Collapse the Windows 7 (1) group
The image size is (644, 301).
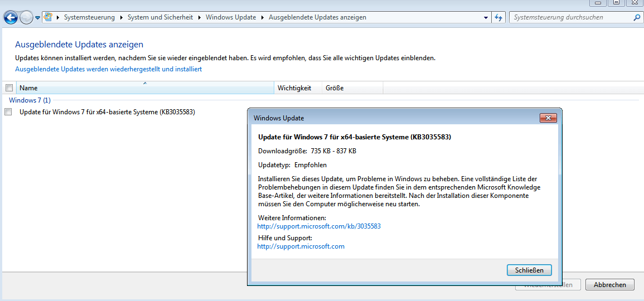(30, 100)
